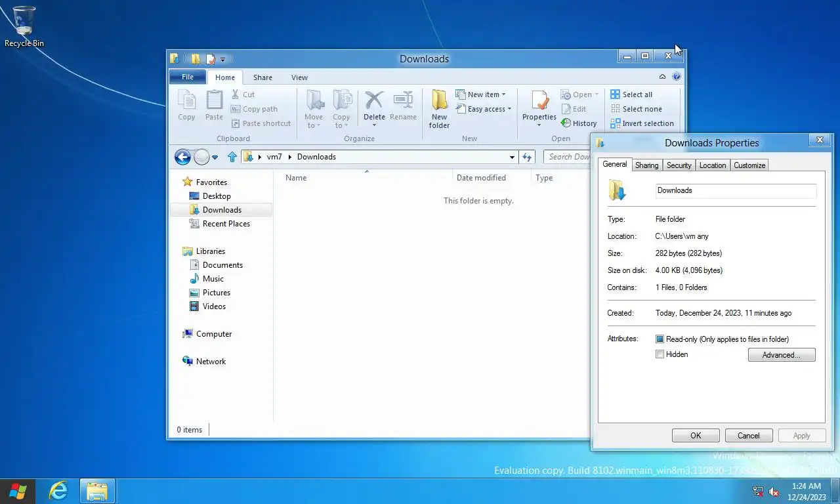Viewport: 840px width, 504px height.
Task: Open recent locations dropdown beside Forward button
Action: pyautogui.click(x=215, y=157)
